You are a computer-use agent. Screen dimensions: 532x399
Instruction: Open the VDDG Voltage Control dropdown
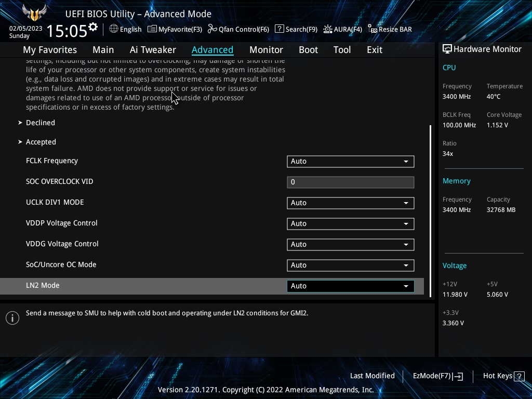(351, 245)
